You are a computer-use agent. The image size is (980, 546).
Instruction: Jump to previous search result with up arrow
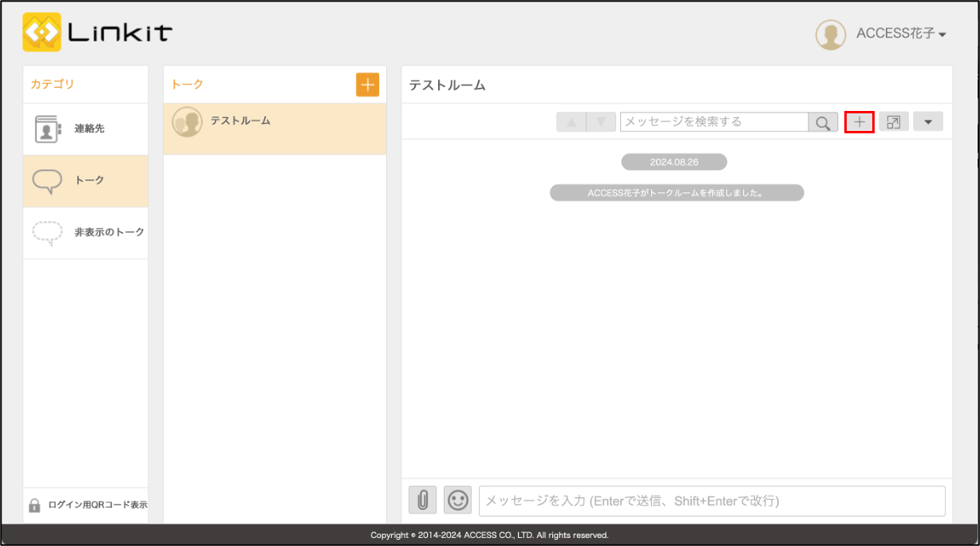[571, 122]
